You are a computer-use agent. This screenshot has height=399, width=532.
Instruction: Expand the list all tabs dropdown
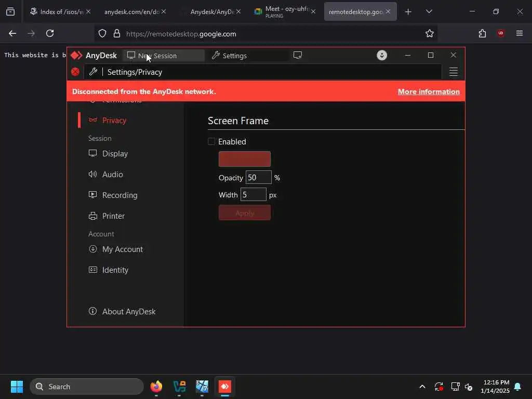(x=429, y=11)
